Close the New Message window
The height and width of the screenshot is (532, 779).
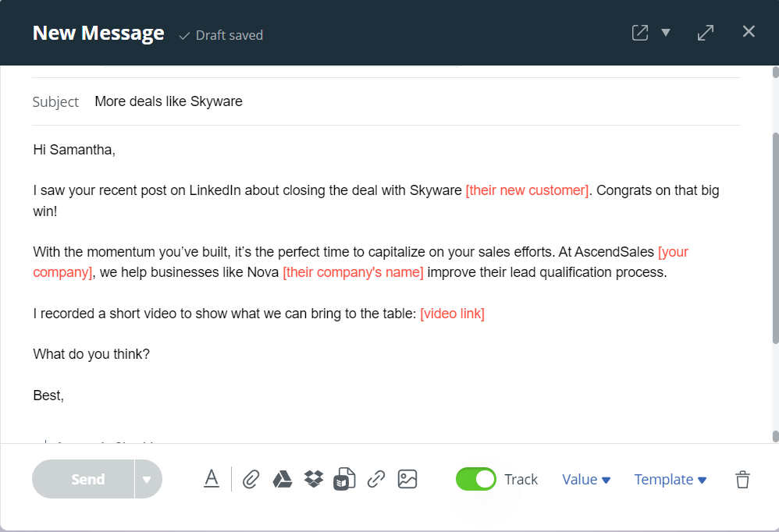pos(749,32)
